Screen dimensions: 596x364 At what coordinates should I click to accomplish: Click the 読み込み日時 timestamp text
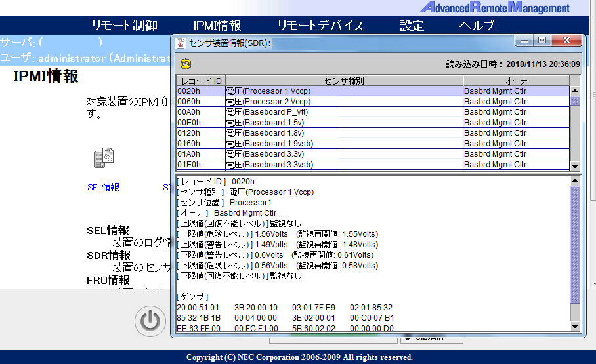tap(513, 64)
